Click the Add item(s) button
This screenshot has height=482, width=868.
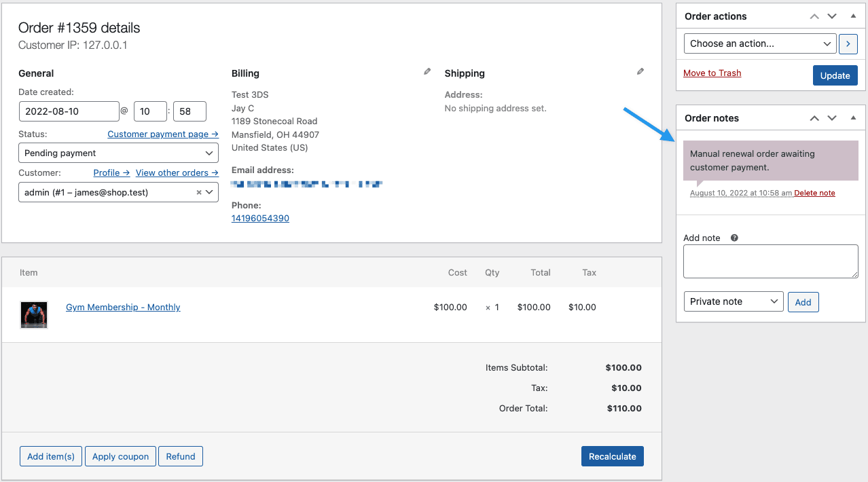50,456
